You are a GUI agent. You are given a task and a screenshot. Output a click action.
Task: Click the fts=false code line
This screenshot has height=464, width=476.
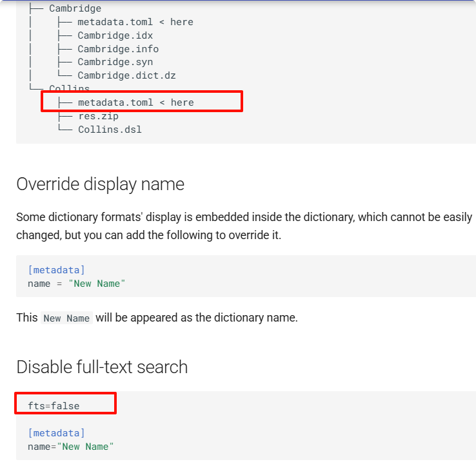(54, 406)
